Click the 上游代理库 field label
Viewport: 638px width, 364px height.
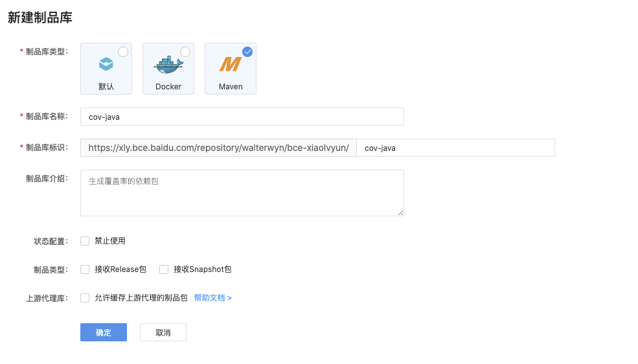tap(47, 298)
